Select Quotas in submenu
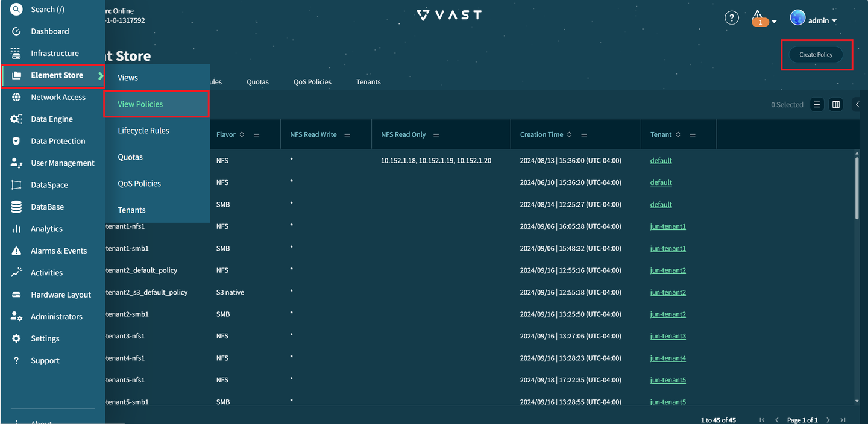The image size is (868, 424). click(156, 157)
